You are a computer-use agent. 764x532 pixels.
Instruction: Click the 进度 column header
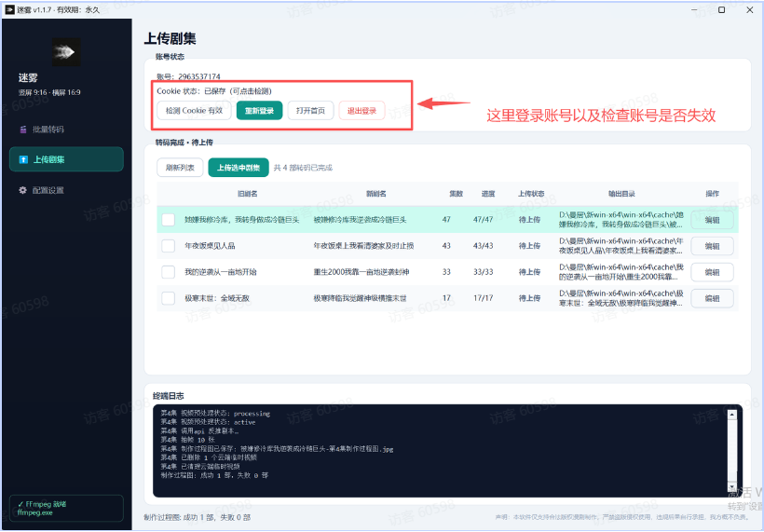click(x=488, y=194)
